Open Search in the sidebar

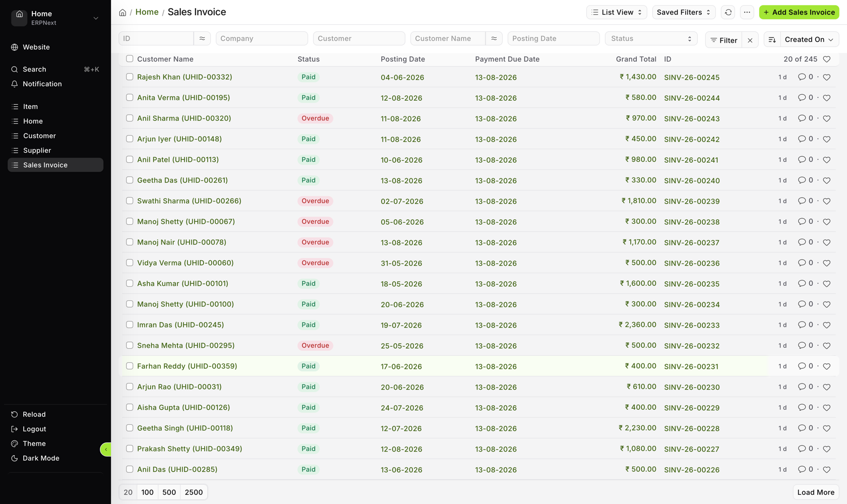[55, 69]
